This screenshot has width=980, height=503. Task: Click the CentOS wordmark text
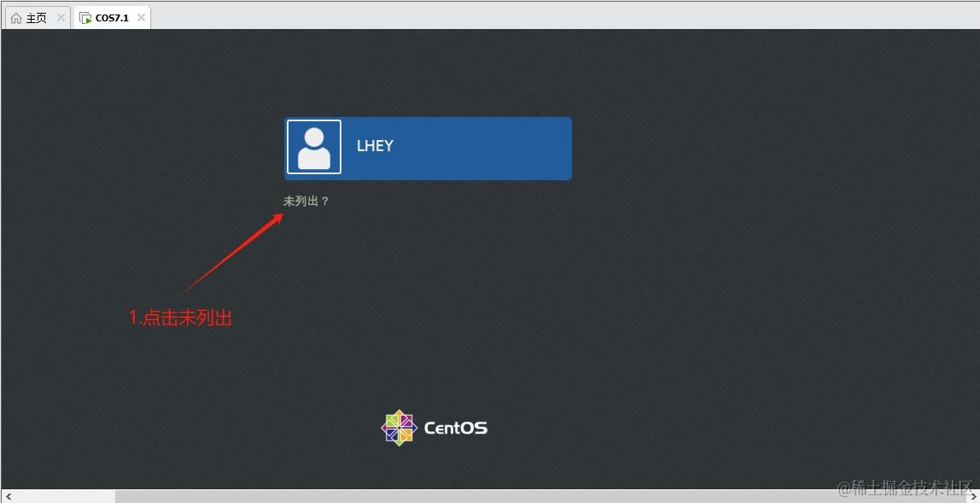click(456, 429)
